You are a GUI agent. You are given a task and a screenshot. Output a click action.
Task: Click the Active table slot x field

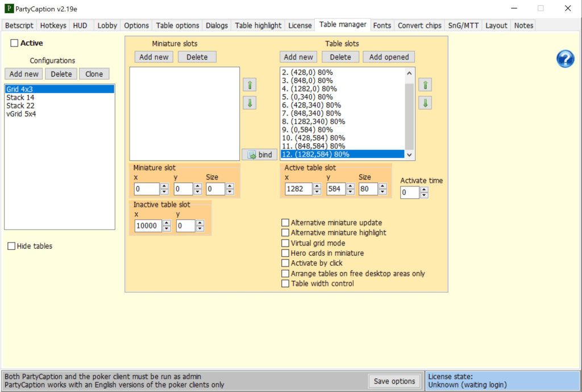tap(298, 189)
